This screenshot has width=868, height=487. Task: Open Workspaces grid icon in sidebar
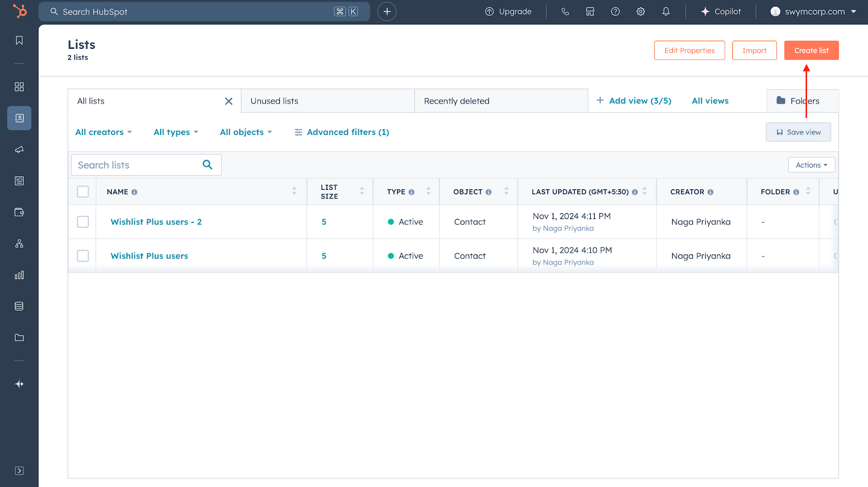point(20,87)
